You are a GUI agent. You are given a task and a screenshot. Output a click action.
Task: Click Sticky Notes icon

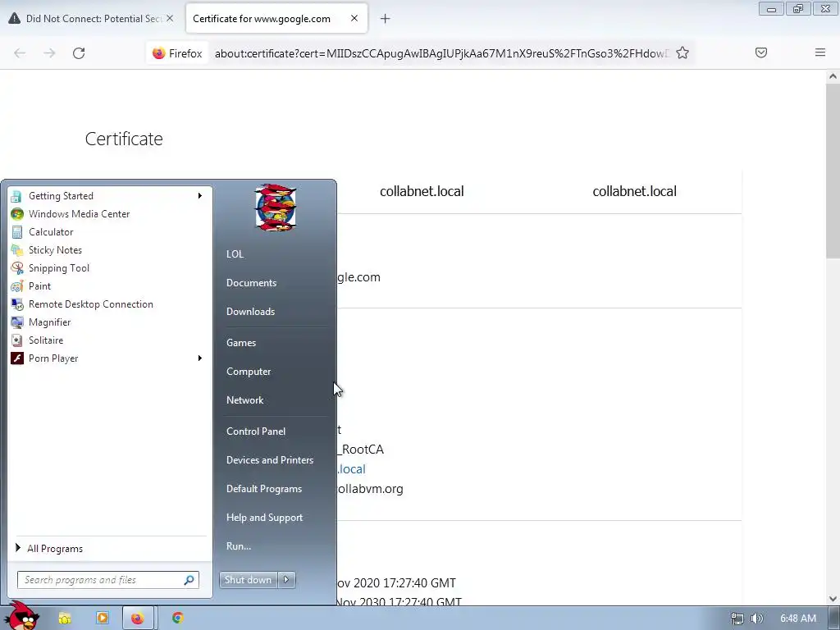pyautogui.click(x=17, y=250)
